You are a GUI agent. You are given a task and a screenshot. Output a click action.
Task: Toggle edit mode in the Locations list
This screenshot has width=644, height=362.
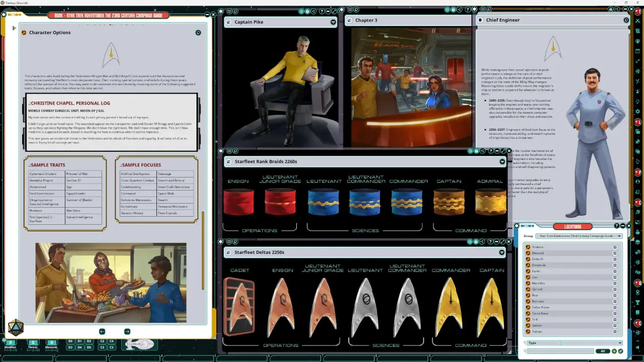coord(620,351)
